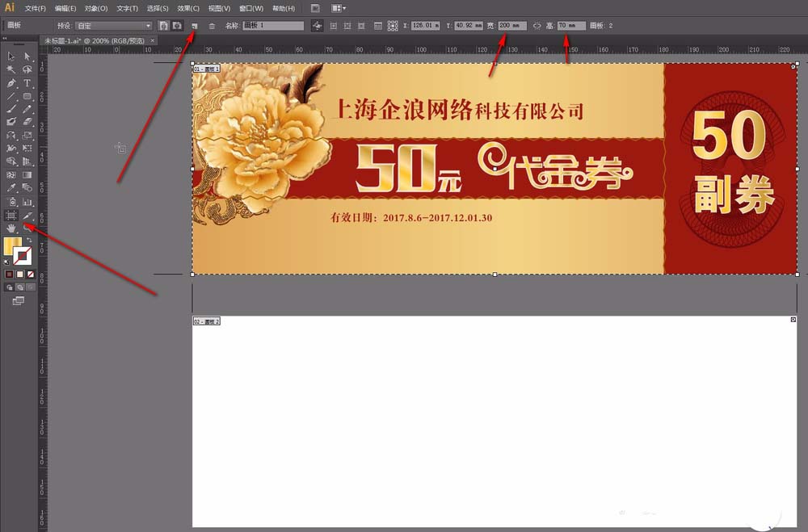Select the Eyedropper tool

[11, 188]
